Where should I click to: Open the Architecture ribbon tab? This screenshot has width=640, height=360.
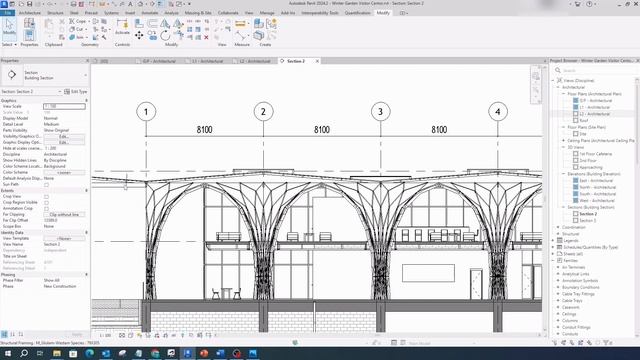coord(30,13)
